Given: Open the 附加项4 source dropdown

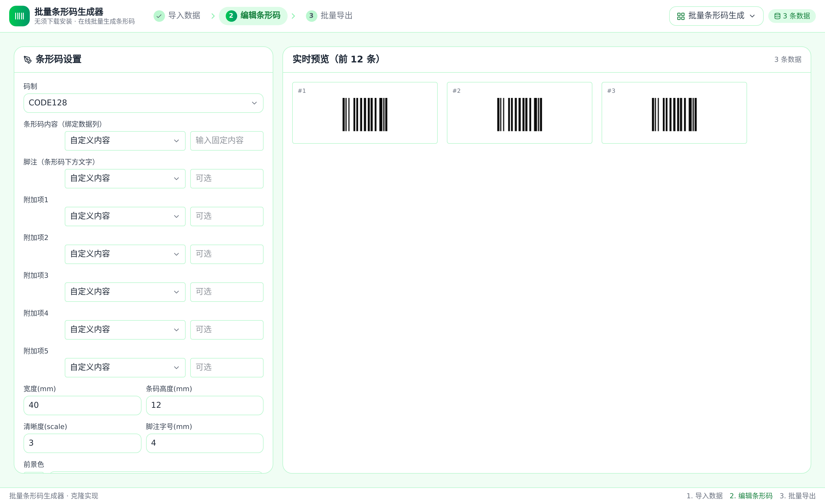Looking at the screenshot, I should click(125, 330).
